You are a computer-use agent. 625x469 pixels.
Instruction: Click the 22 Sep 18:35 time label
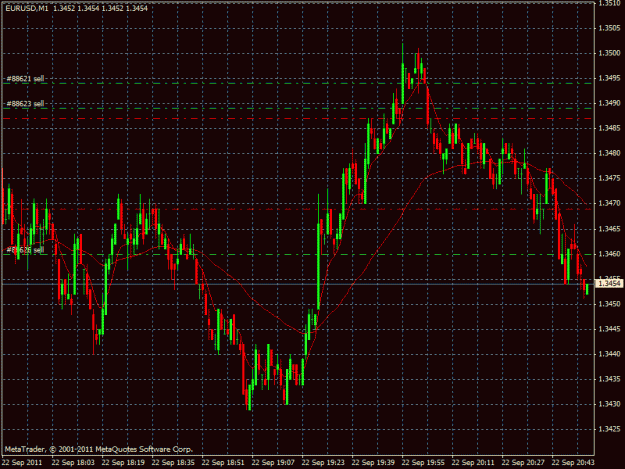173,463
